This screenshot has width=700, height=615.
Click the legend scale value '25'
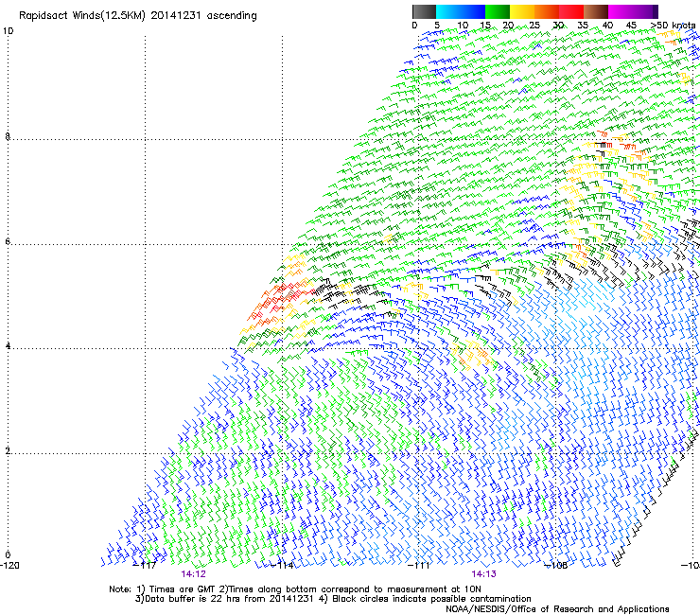pyautogui.click(x=534, y=26)
